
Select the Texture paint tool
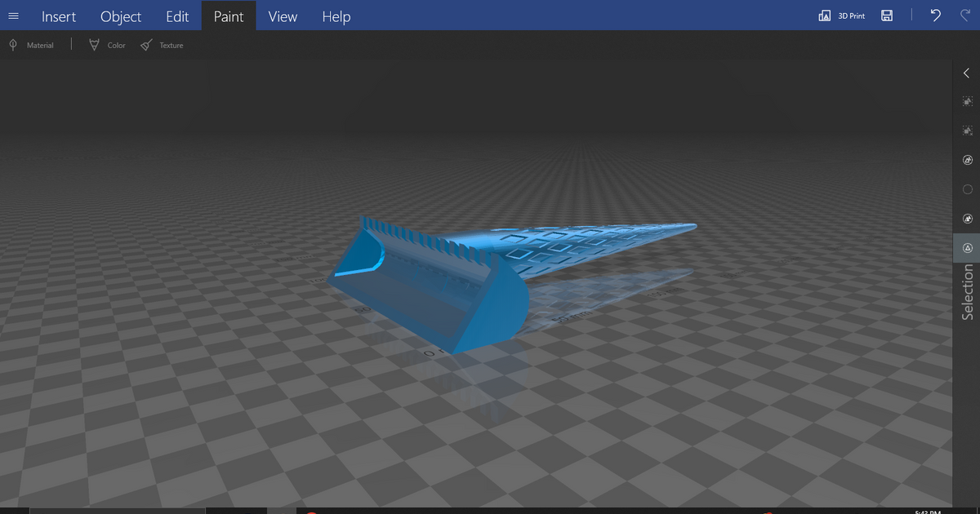point(162,45)
